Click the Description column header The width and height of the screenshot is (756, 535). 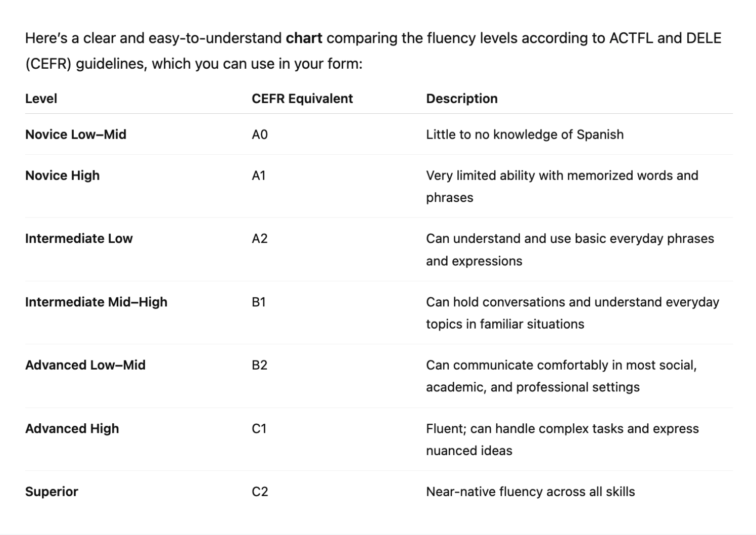tap(462, 99)
